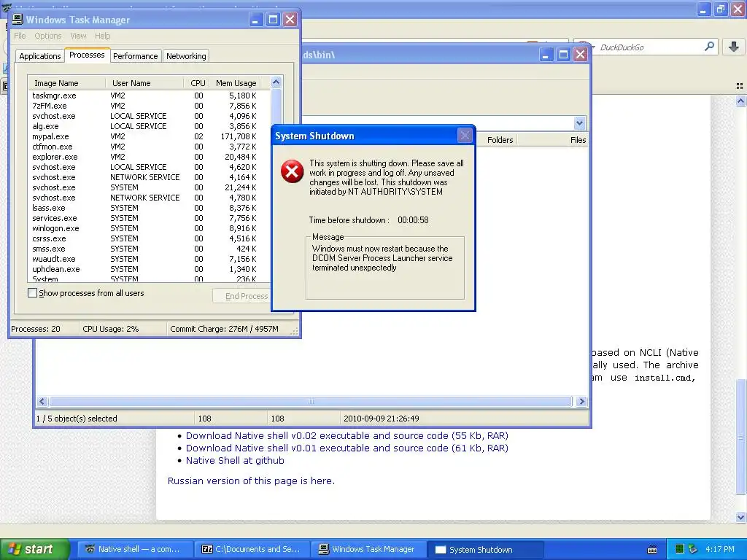Minimize the Windows Task Manager window
Viewport: 747px width, 560px height.
[256, 20]
